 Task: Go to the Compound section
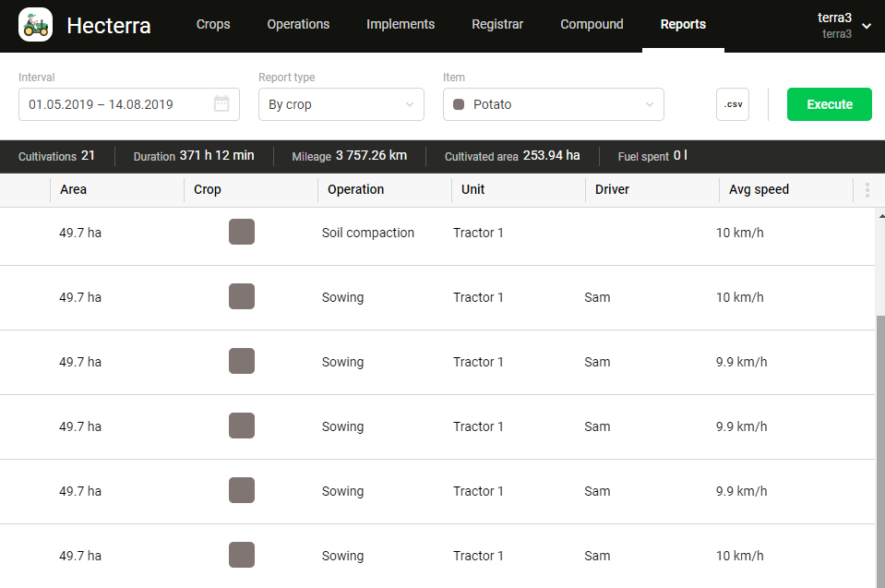click(592, 25)
